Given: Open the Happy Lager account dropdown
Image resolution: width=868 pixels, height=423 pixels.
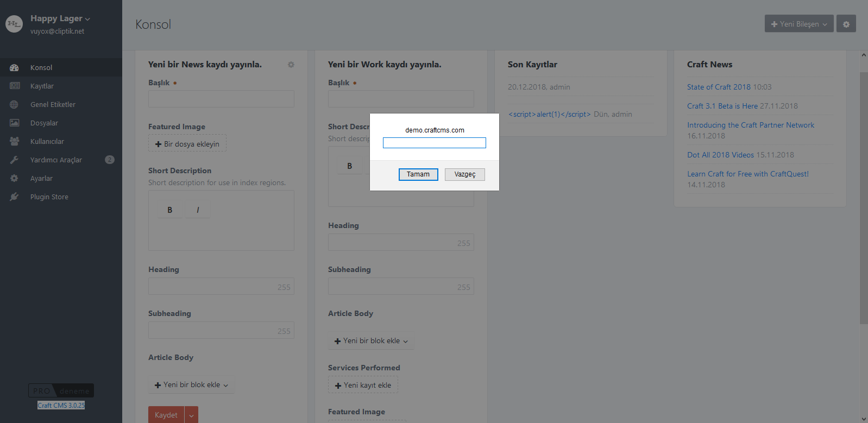Looking at the screenshot, I should click(60, 18).
